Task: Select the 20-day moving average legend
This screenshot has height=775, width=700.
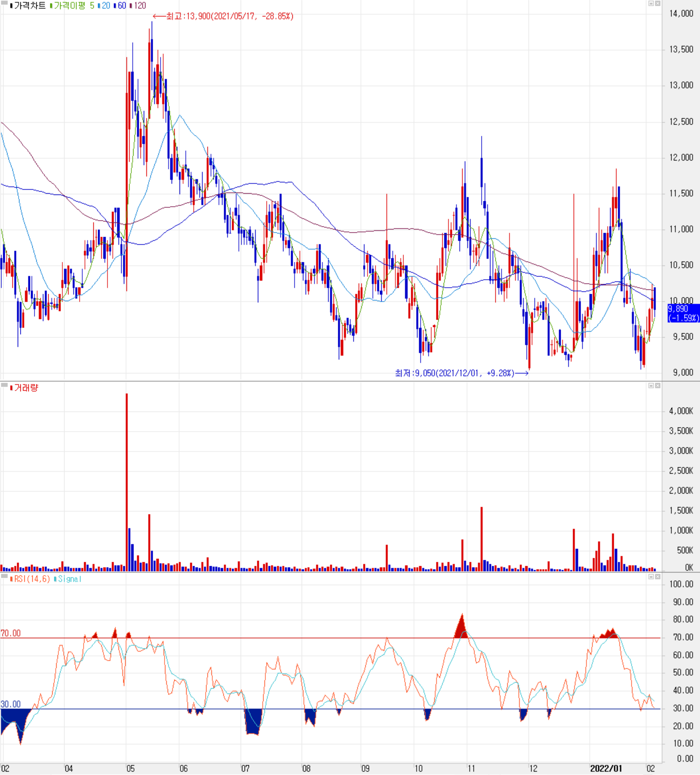Action: coord(104,6)
